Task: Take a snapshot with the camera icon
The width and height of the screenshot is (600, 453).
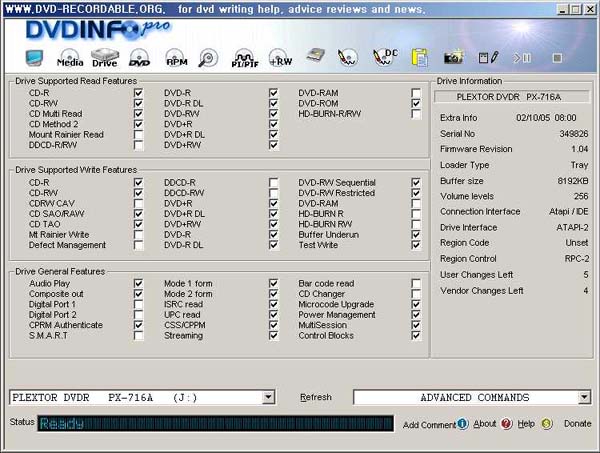Action: click(453, 57)
